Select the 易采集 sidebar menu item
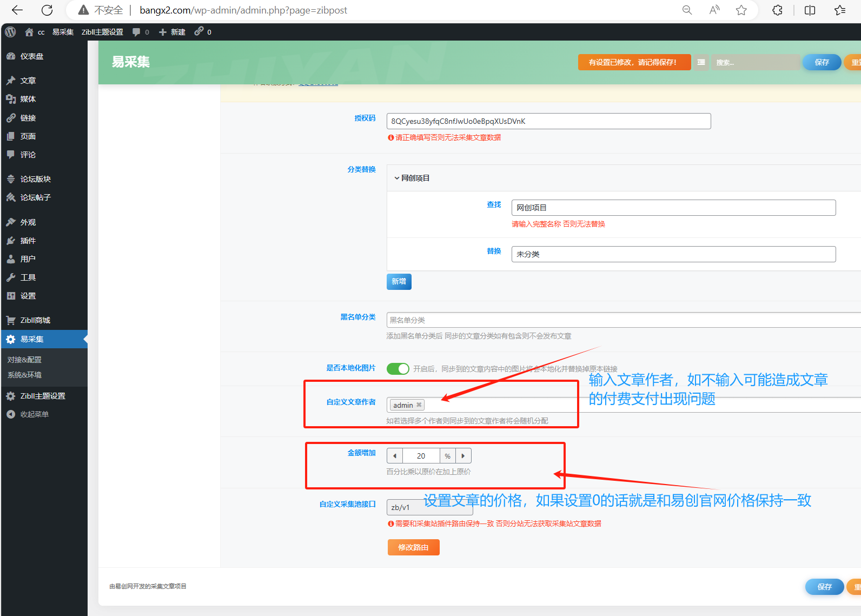Image resolution: width=861 pixels, height=616 pixels. pos(44,339)
